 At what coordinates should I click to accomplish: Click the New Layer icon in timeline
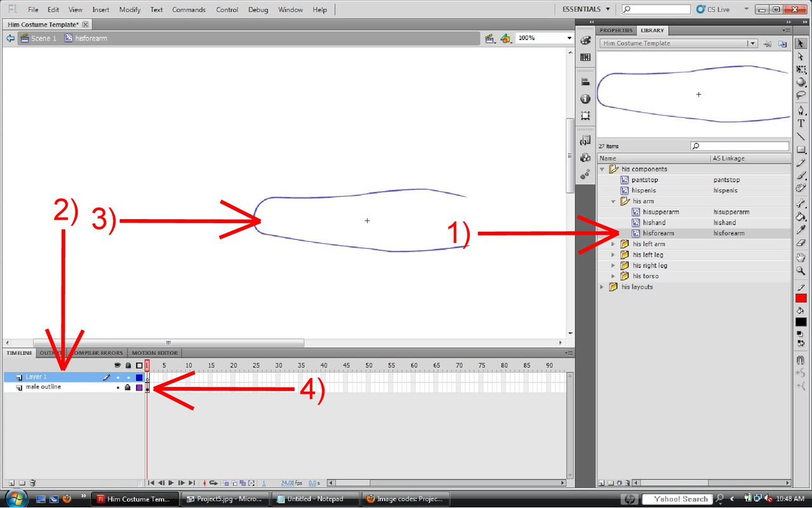(x=11, y=483)
